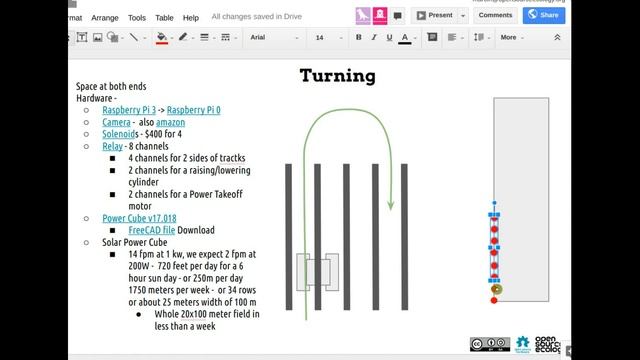Collapse the menus with double chevron
This screenshot has height=360, width=640.
pyautogui.click(x=557, y=37)
